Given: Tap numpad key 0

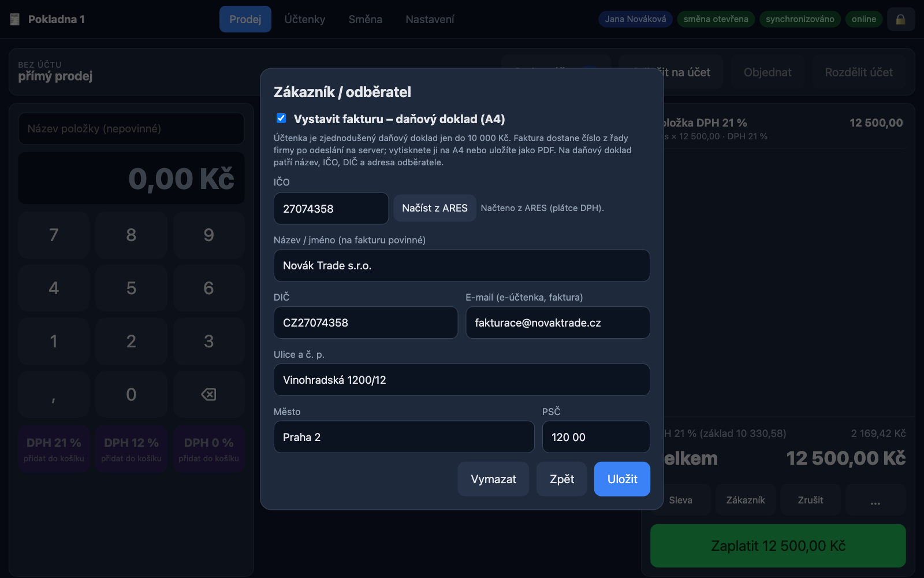Looking at the screenshot, I should pyautogui.click(x=131, y=394).
